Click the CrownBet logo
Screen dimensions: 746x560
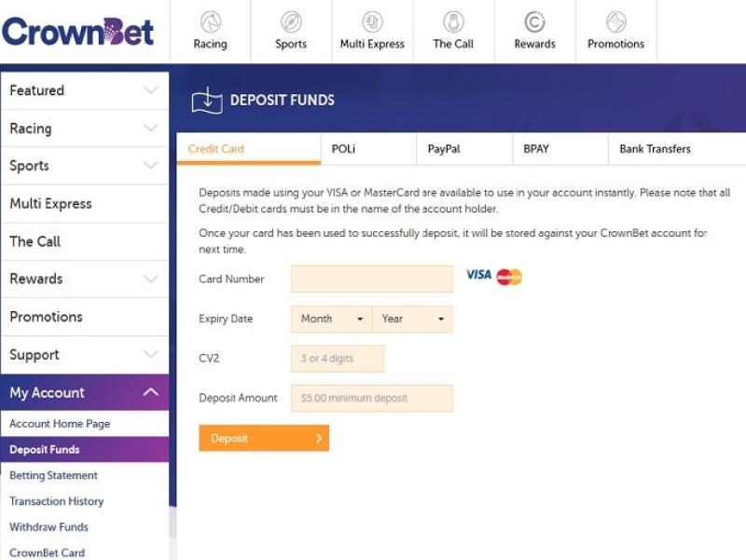point(77,32)
